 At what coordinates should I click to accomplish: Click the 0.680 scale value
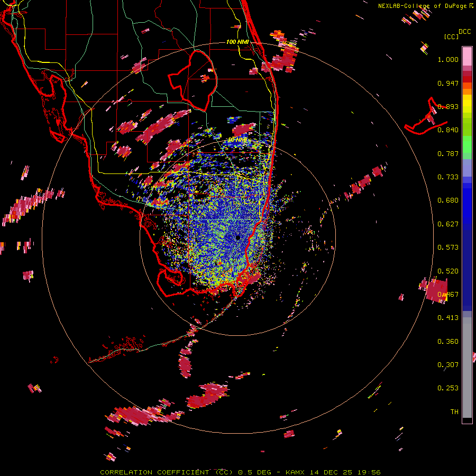coord(448,200)
